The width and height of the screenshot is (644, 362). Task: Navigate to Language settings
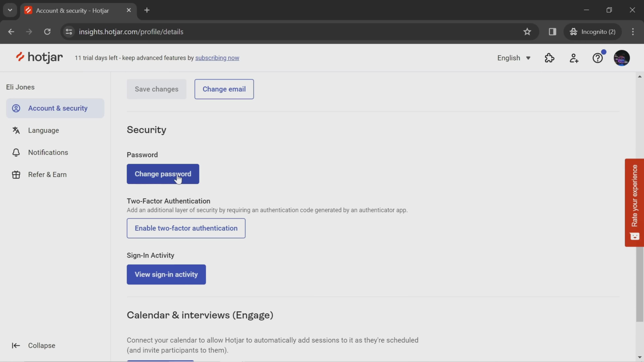(x=43, y=130)
